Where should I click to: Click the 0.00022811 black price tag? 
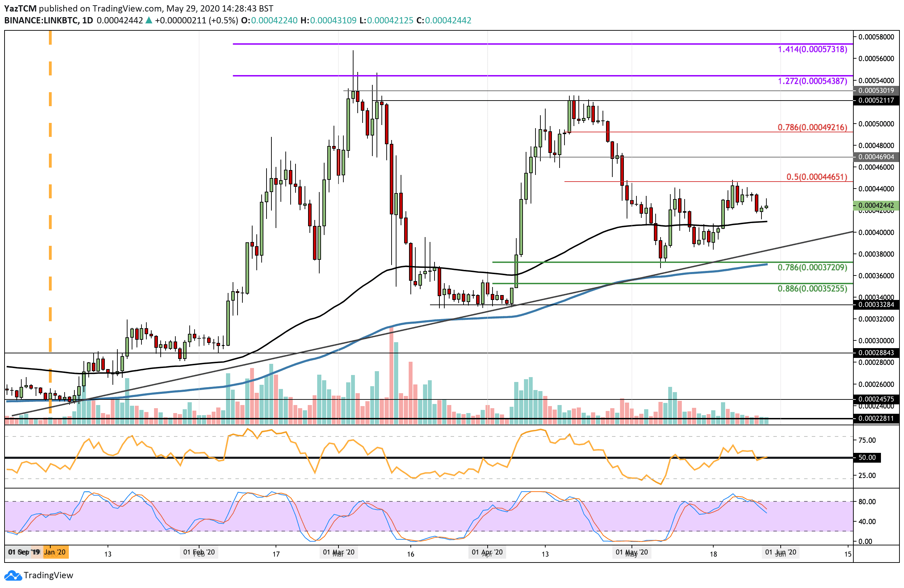(876, 419)
